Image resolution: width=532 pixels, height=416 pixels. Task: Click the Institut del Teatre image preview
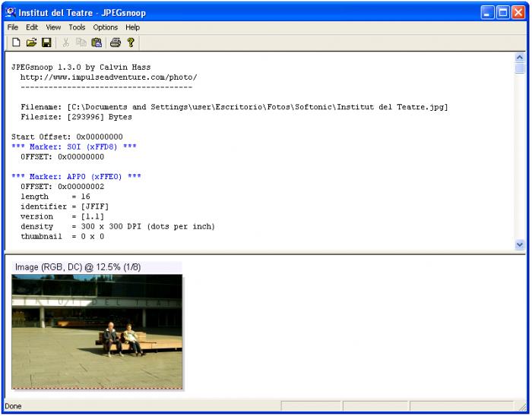pyautogui.click(x=97, y=332)
